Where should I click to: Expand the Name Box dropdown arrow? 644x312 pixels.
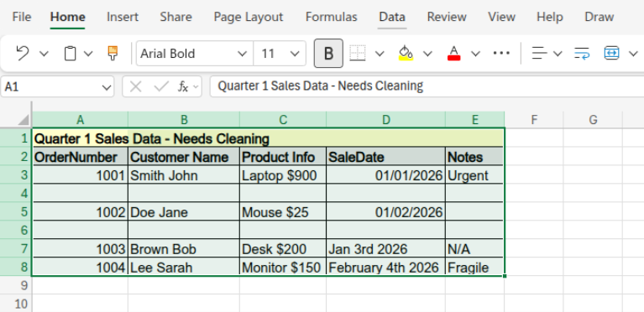click(x=107, y=87)
